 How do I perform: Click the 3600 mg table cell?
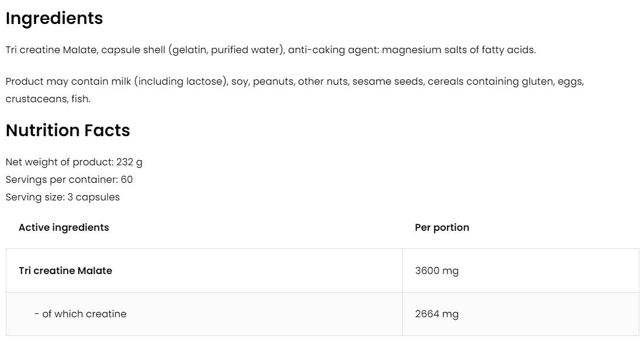[x=437, y=271]
